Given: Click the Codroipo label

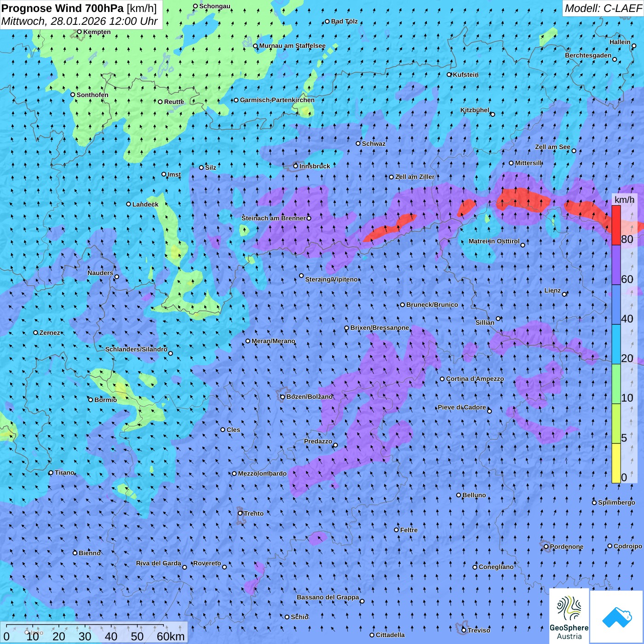Looking at the screenshot, I should 628,546.
